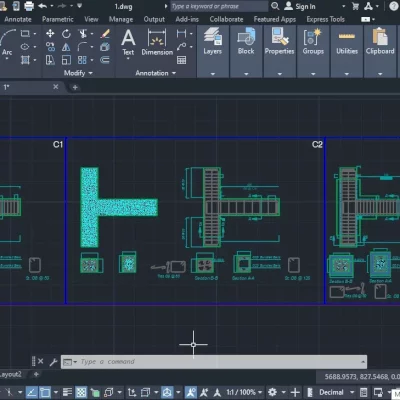Activate the Rectangular Array tool
The height and width of the screenshot is (400, 400).
coord(82,60)
